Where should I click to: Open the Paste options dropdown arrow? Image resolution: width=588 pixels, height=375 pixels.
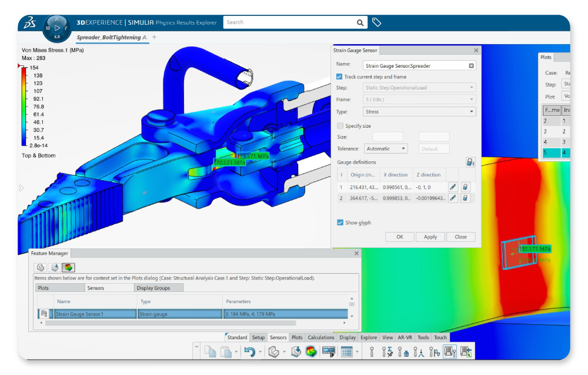pos(236,352)
